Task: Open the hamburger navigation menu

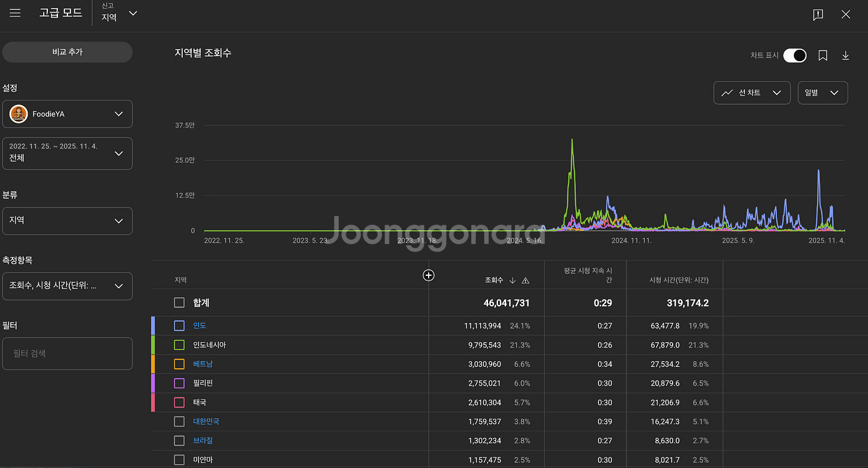Action: pos(15,13)
